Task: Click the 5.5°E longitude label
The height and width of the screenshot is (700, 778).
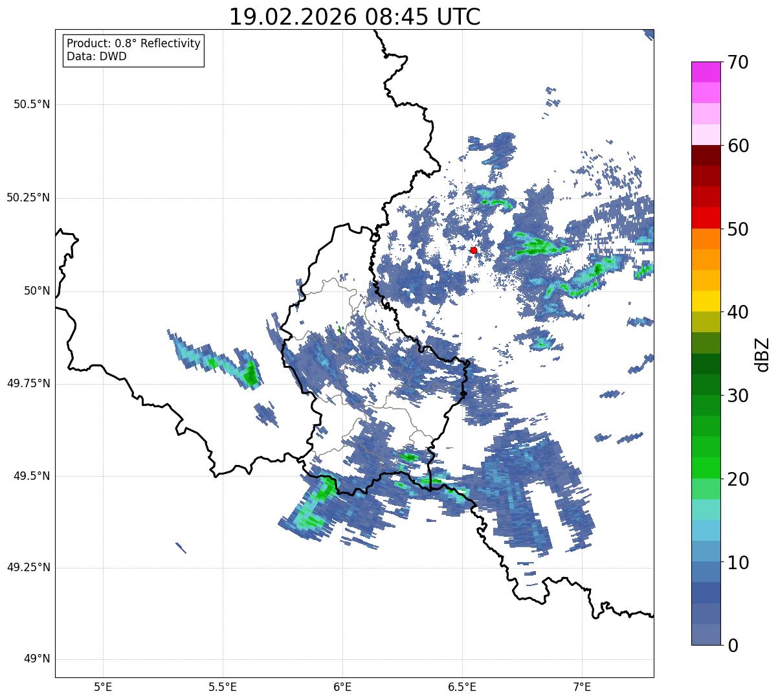Action: tap(223, 688)
